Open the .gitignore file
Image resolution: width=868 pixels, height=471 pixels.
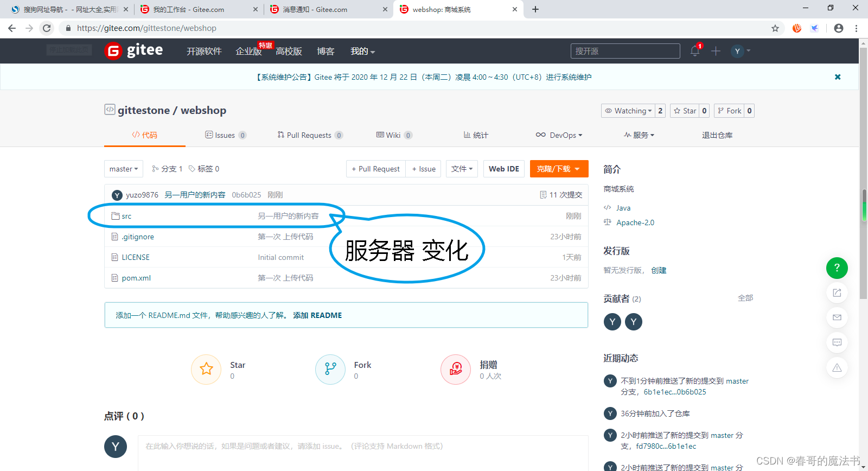[138, 237]
